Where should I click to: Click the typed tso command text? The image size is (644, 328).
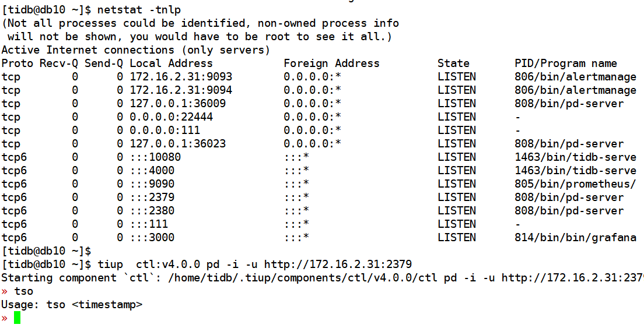23,291
